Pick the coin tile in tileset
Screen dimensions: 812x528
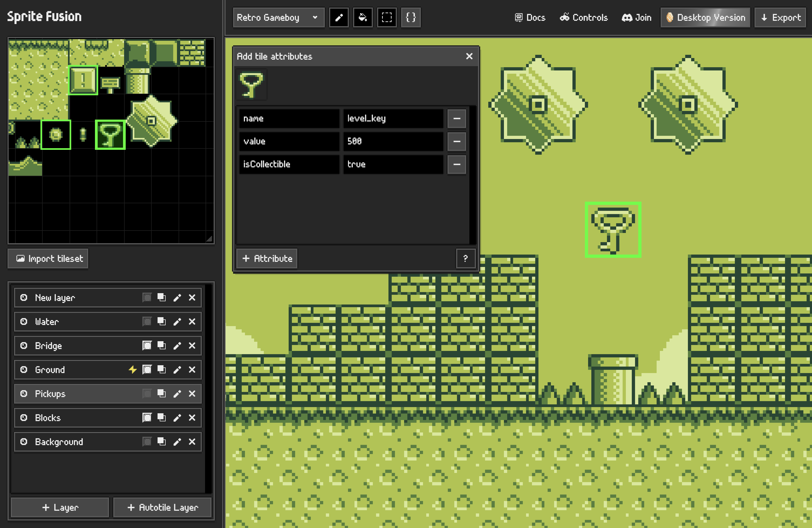56,134
